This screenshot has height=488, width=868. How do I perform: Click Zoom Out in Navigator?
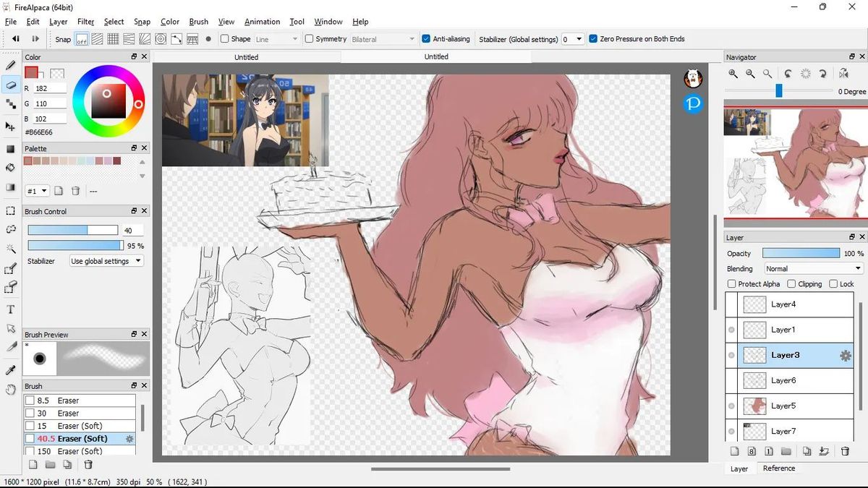750,73
